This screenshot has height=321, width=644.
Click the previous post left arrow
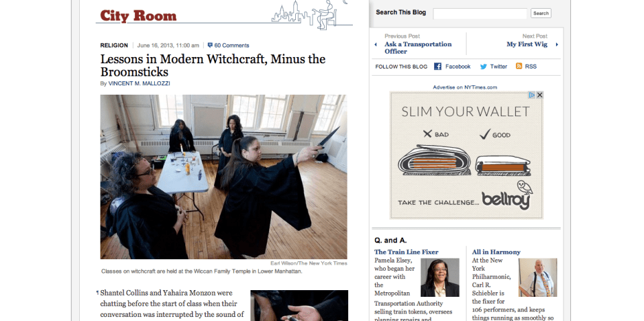coord(376,44)
